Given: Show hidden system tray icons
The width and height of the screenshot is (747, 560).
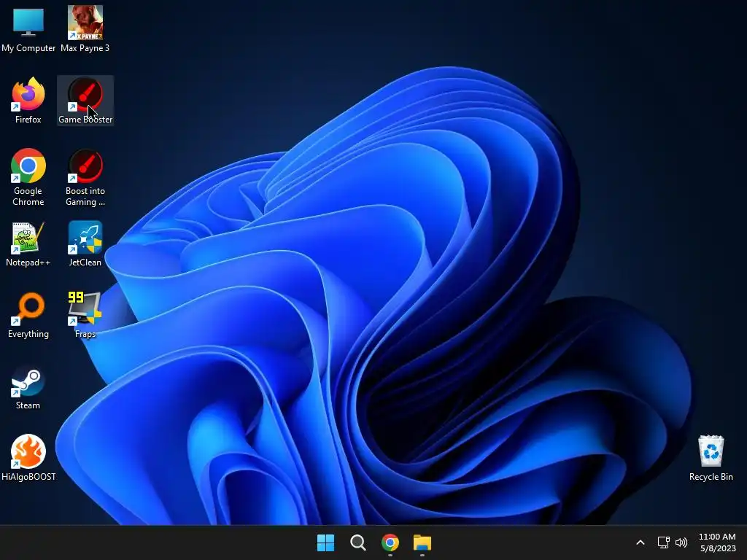Looking at the screenshot, I should pos(640,542).
